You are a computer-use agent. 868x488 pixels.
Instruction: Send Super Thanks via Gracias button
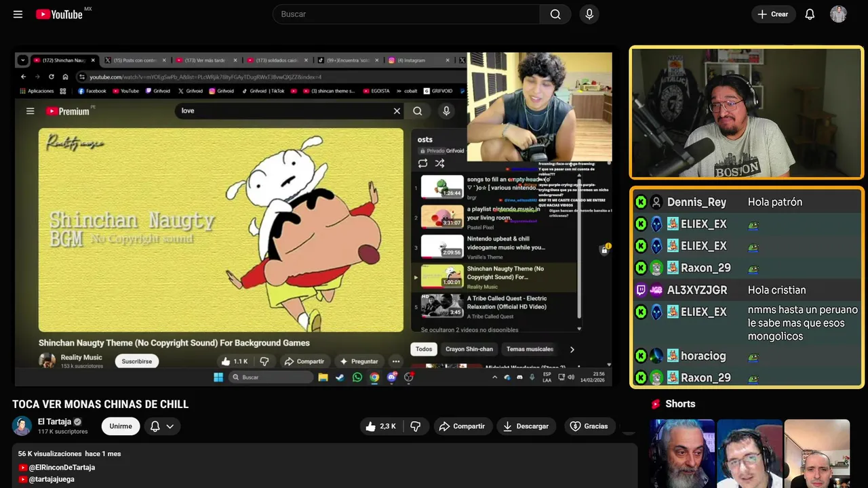[x=589, y=426]
